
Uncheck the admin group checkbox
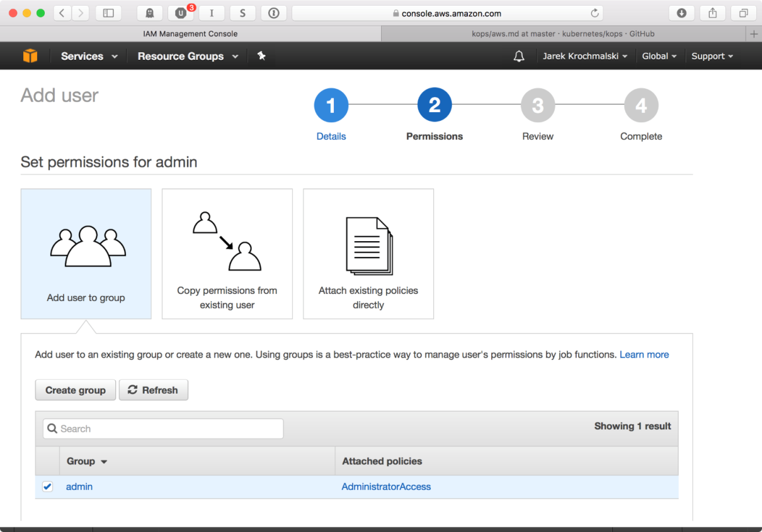coord(47,487)
